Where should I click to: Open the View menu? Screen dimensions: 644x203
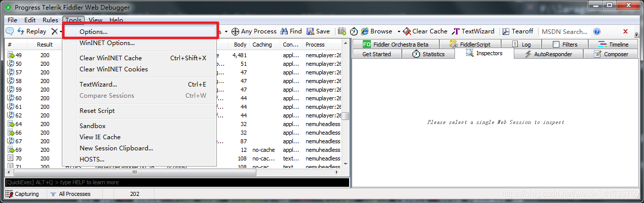(95, 20)
